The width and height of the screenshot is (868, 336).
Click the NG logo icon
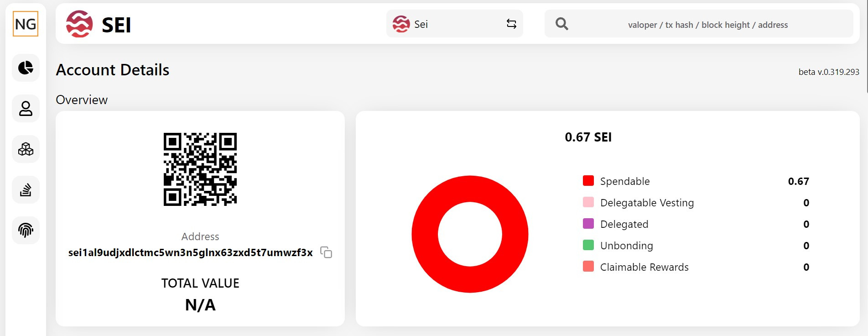click(x=26, y=24)
